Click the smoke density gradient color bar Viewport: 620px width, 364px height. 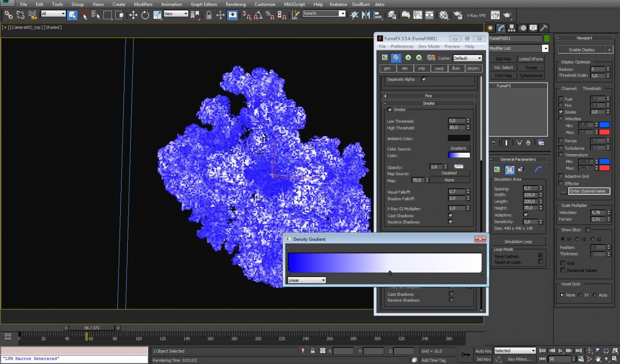click(385, 262)
